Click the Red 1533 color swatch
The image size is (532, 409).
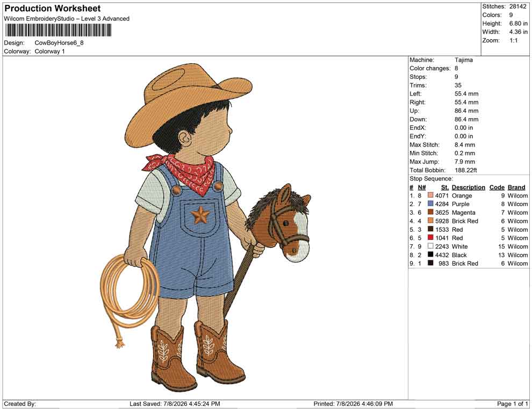(x=430, y=229)
